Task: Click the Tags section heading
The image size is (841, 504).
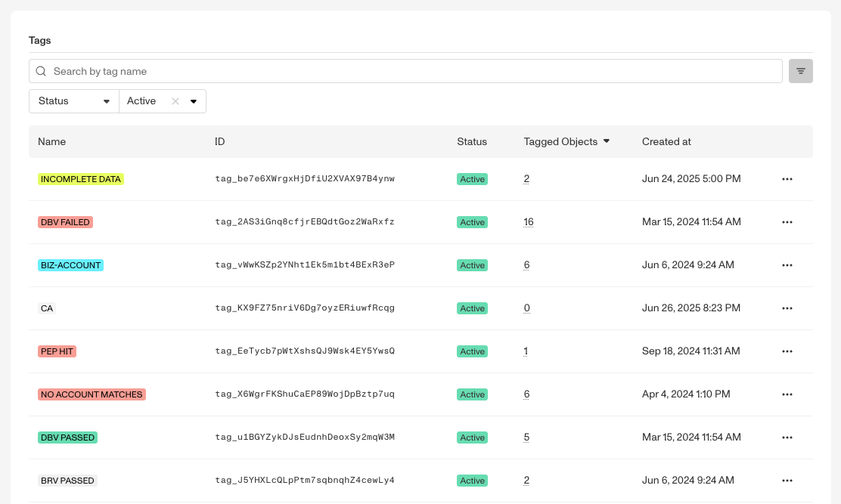Action: pos(39,41)
